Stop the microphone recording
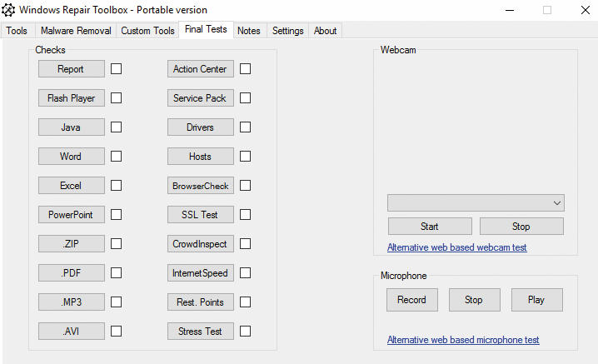Screen dimensions: 598x364 click(475, 300)
